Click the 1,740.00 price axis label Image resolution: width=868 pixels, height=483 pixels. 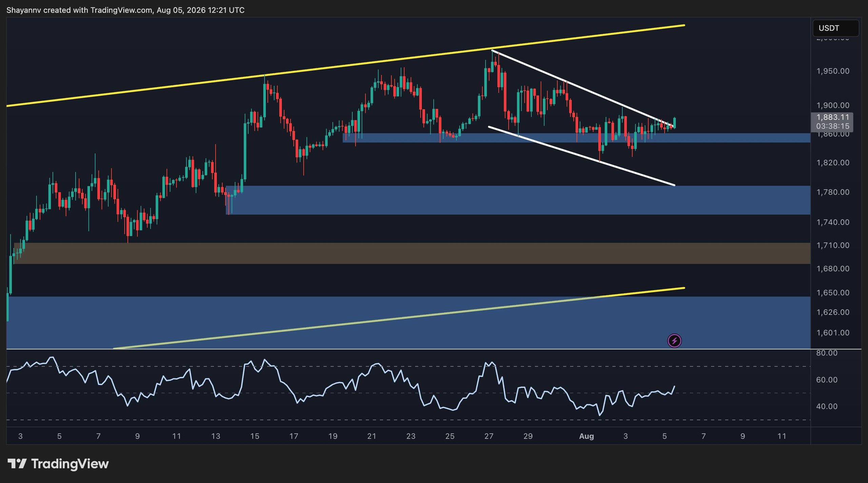click(833, 222)
